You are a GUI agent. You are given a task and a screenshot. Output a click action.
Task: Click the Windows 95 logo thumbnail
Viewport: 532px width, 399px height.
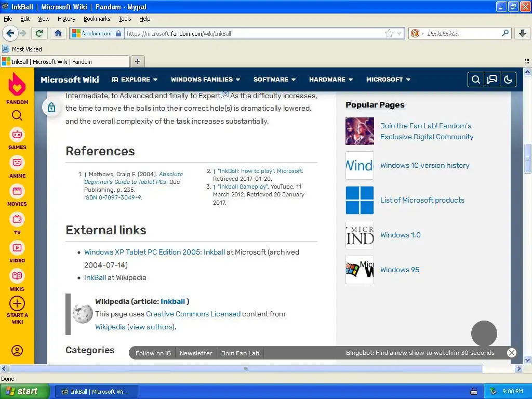click(360, 270)
